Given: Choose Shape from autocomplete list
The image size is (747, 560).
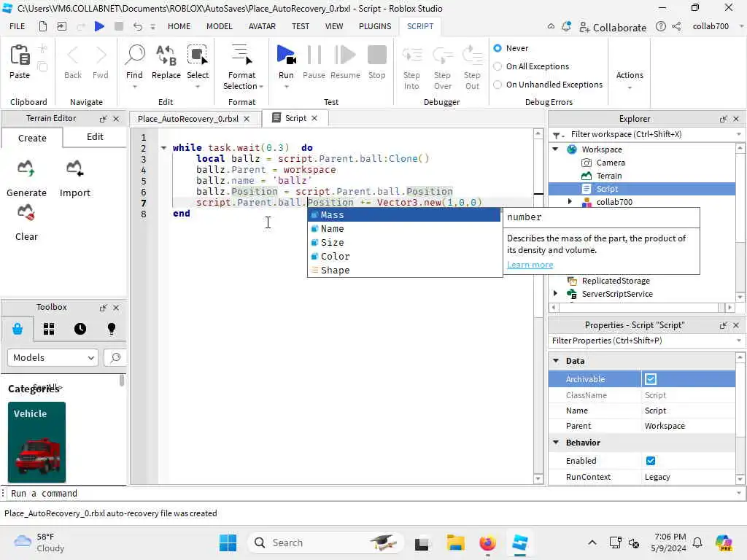Looking at the screenshot, I should (x=404, y=271).
